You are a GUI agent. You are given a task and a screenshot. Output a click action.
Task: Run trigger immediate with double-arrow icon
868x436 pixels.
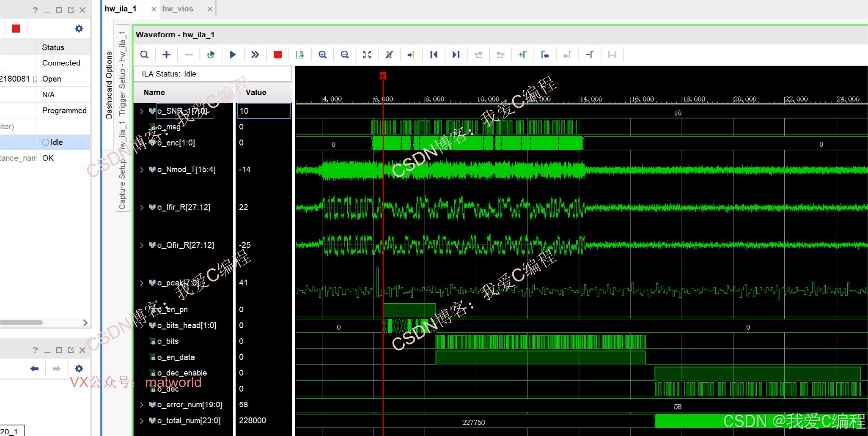pyautogui.click(x=255, y=55)
